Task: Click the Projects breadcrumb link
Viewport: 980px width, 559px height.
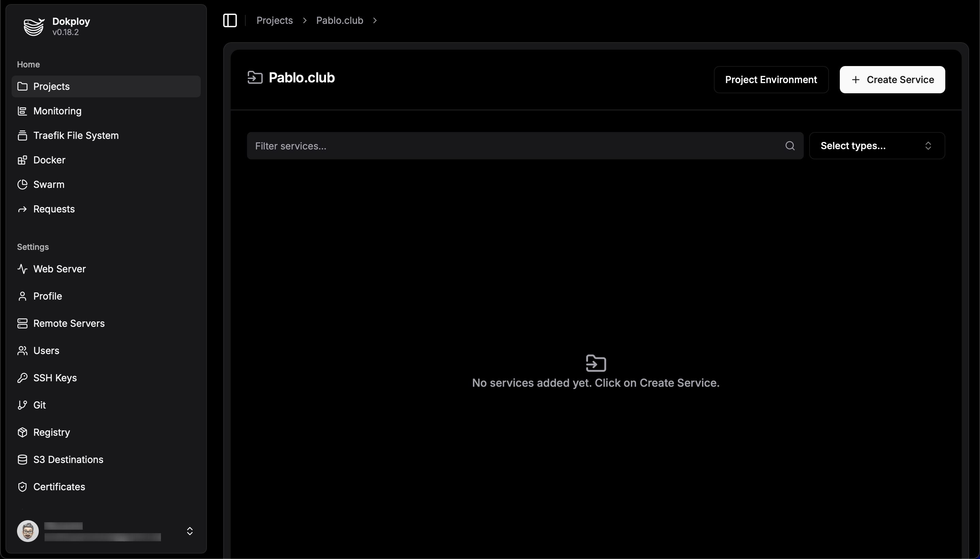Action: click(274, 20)
